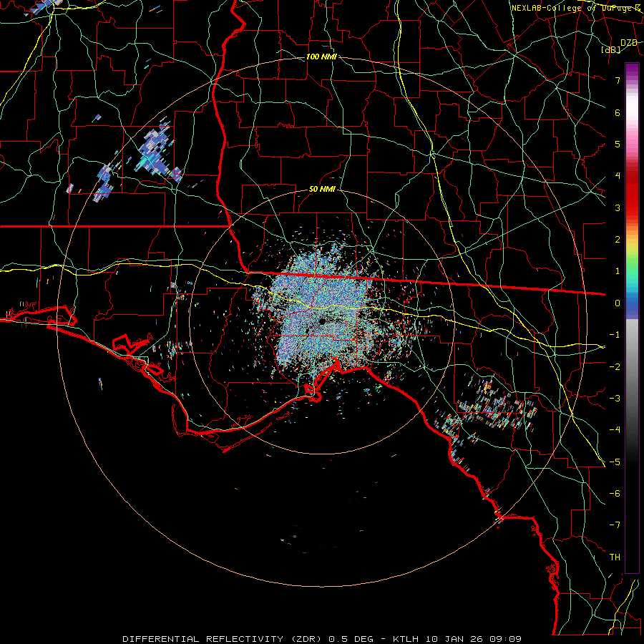The image size is (644, 644).
Task: Click the "-4" value on the color scale
Action: coord(615,430)
